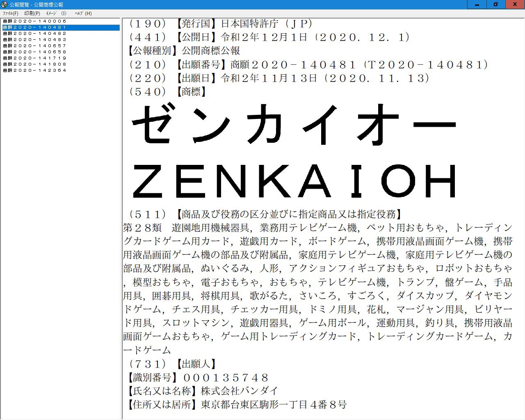The height and width of the screenshot is (420, 525).
Task: Close the 公報閲覧 window
Action: [515, 5]
